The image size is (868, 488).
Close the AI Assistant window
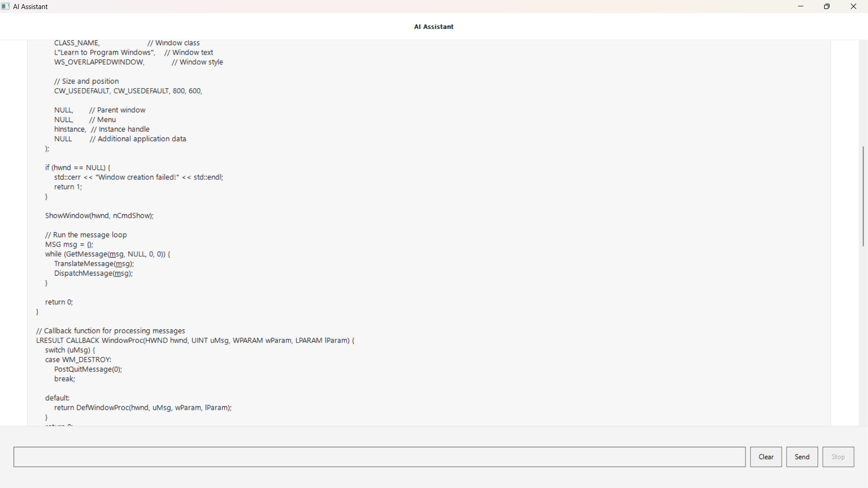[854, 6]
